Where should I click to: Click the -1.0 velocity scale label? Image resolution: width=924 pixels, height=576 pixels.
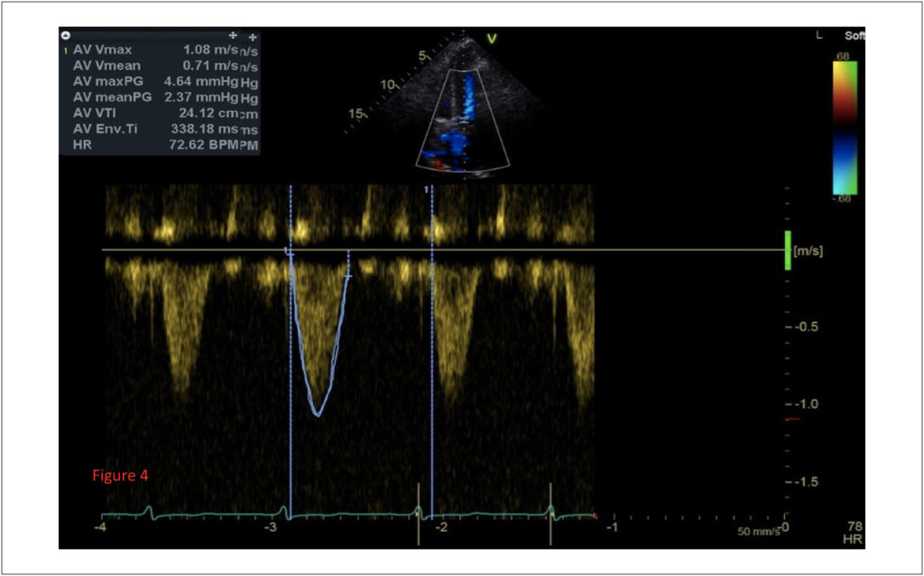click(x=805, y=404)
